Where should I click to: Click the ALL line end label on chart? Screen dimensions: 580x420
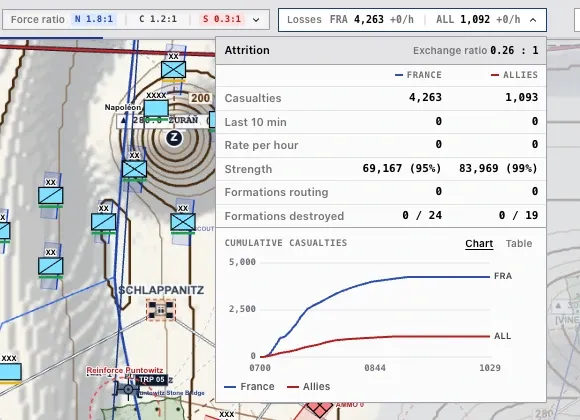(502, 336)
